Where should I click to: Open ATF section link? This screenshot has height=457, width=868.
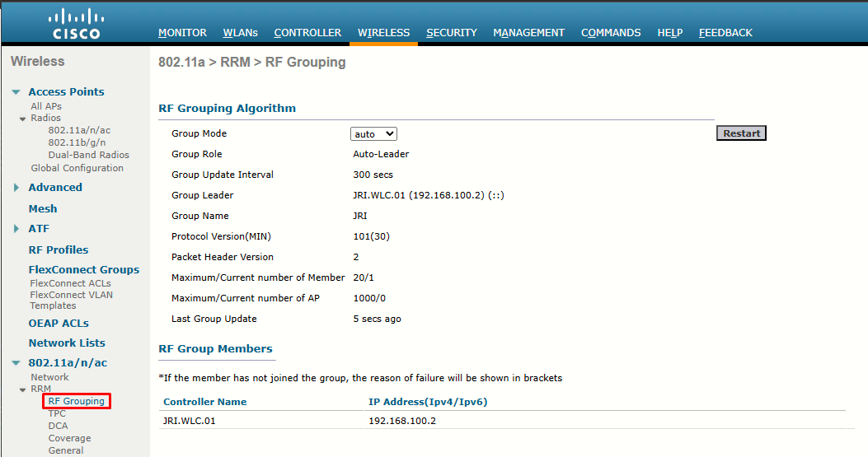coord(39,229)
